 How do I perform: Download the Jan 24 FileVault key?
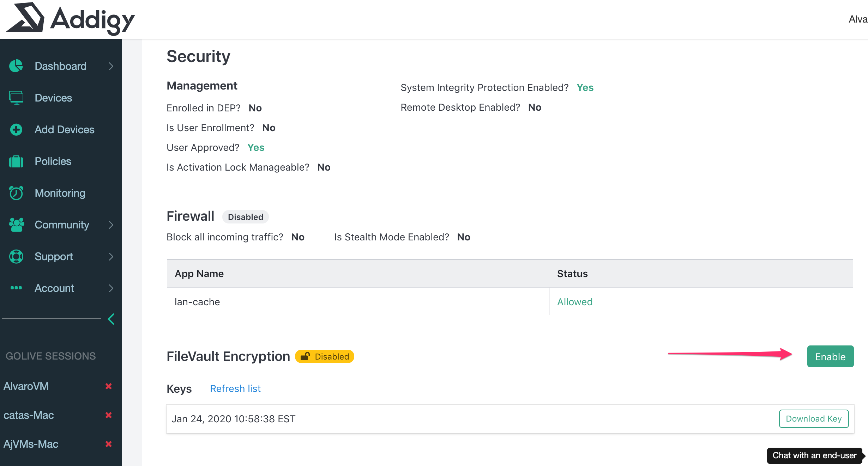pos(813,419)
